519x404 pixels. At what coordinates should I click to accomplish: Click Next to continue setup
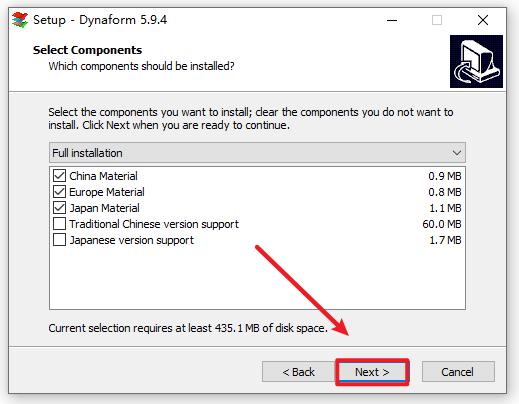click(372, 372)
